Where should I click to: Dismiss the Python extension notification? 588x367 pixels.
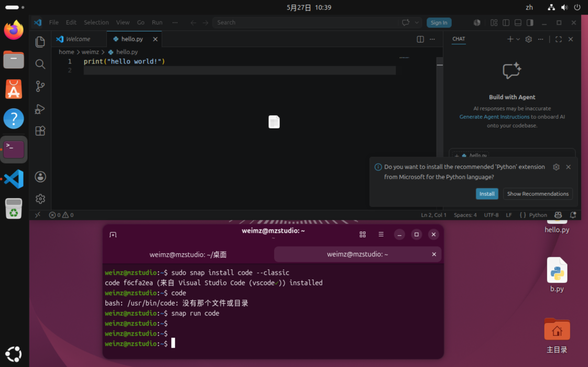pyautogui.click(x=569, y=167)
